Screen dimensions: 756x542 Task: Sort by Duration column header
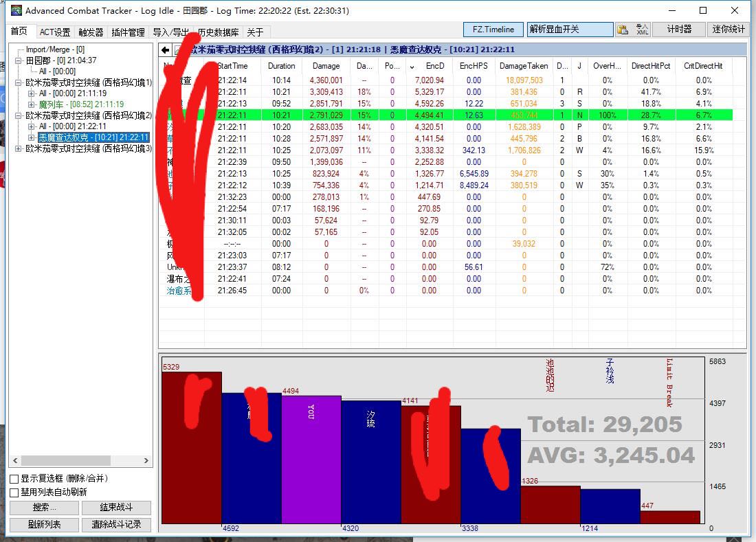282,66
